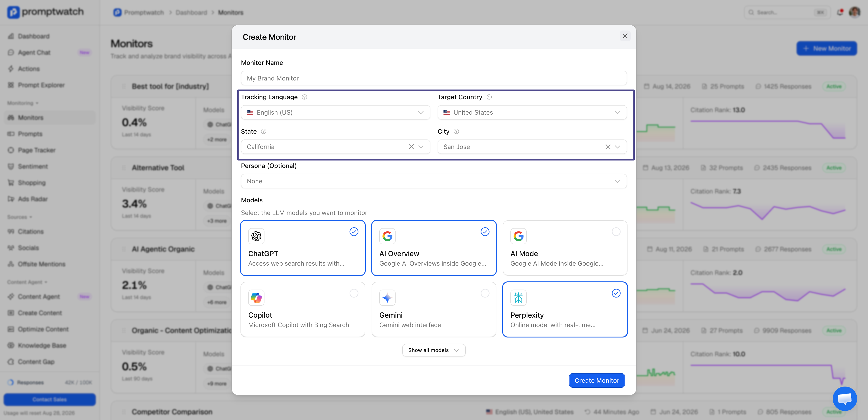Click the Copilot logo icon

pyautogui.click(x=256, y=298)
